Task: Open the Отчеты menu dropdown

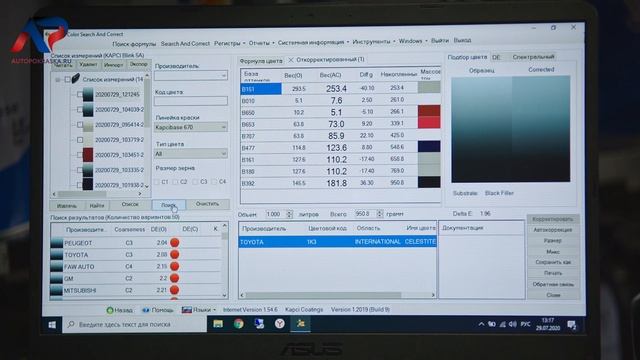Action: click(x=262, y=42)
